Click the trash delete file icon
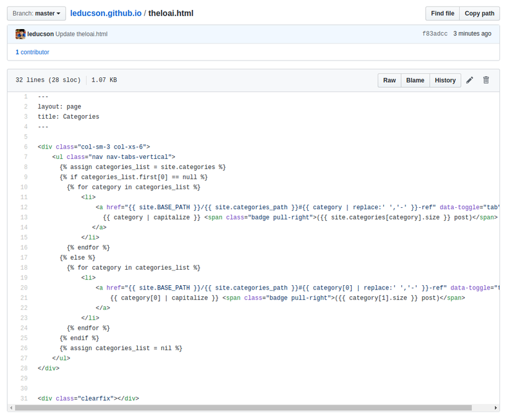Viewport: 510px width, 420px height. tap(486, 80)
